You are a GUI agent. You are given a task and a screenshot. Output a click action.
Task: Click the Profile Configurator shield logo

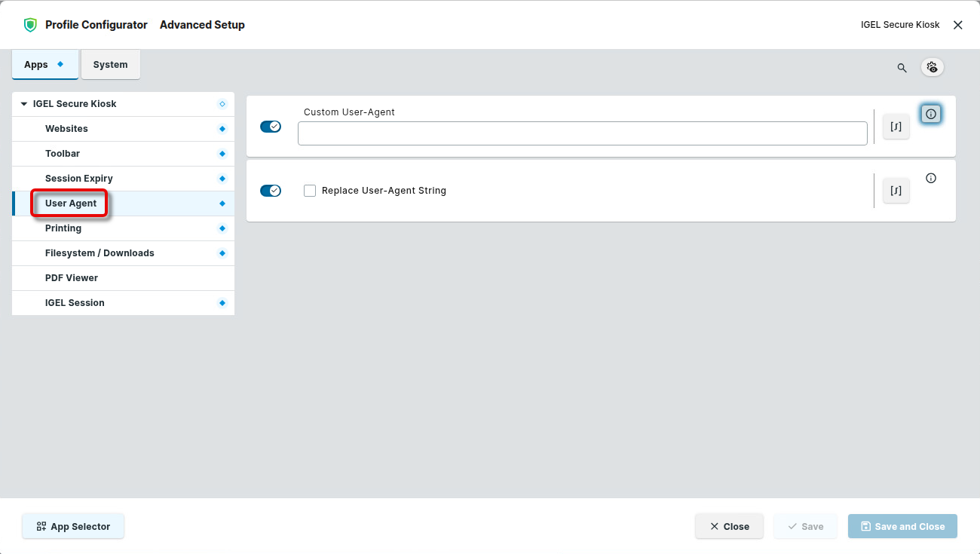[x=30, y=25]
